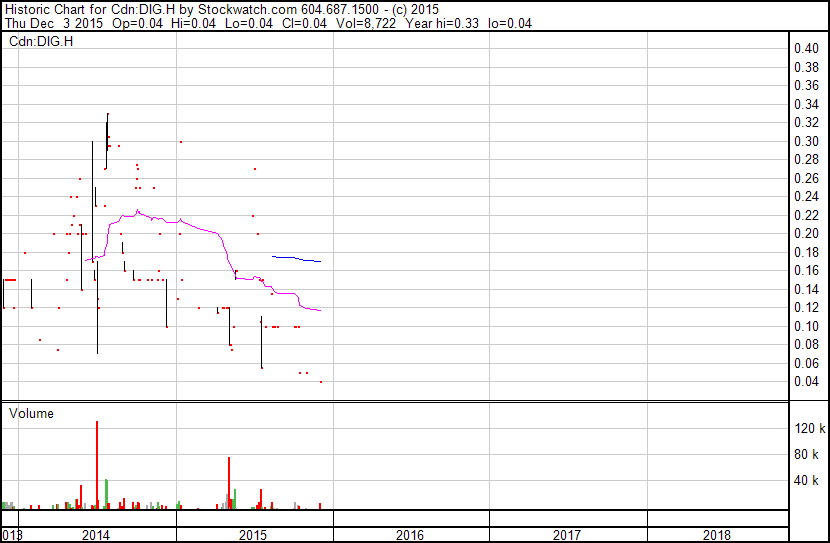The height and width of the screenshot is (543, 830).
Task: Click the 'Cdn:DIG.H' symbol label in chart
Action: [x=41, y=41]
